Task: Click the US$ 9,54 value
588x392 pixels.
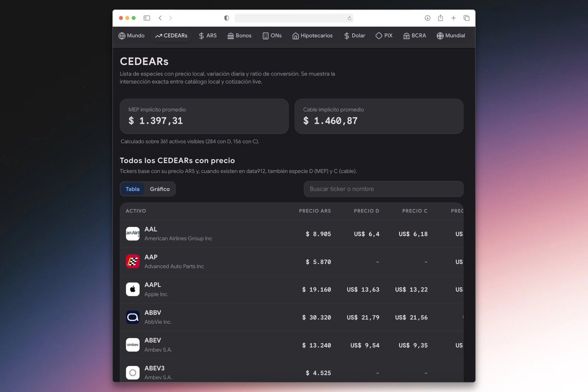Action: (x=365, y=345)
